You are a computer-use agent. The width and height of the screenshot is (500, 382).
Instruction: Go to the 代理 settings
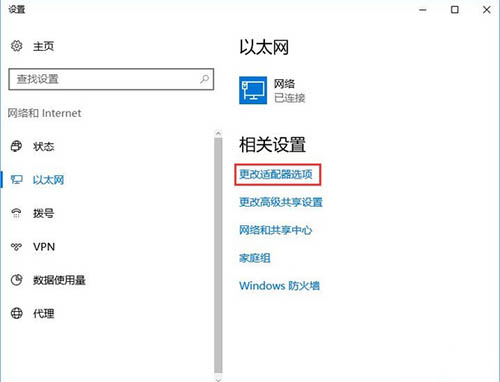coord(43,313)
